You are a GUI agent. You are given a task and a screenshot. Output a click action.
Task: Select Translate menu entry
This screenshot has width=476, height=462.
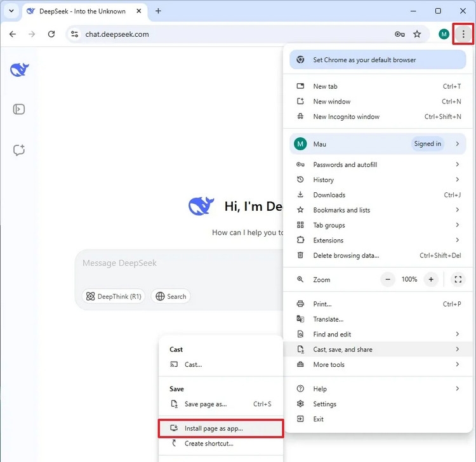coord(378,319)
